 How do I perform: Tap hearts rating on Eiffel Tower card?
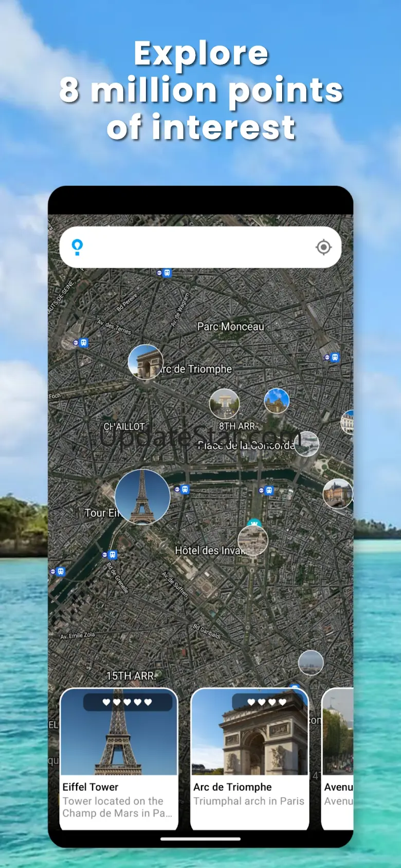(x=127, y=702)
